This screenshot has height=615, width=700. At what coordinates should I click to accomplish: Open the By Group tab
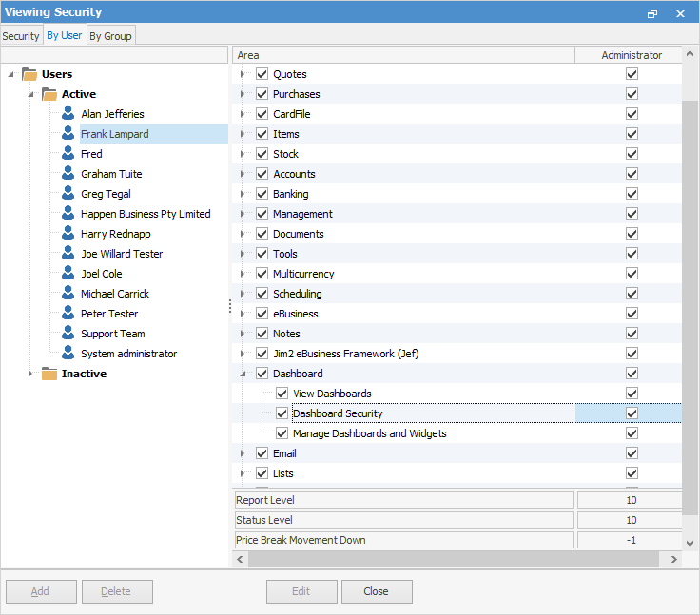point(110,36)
